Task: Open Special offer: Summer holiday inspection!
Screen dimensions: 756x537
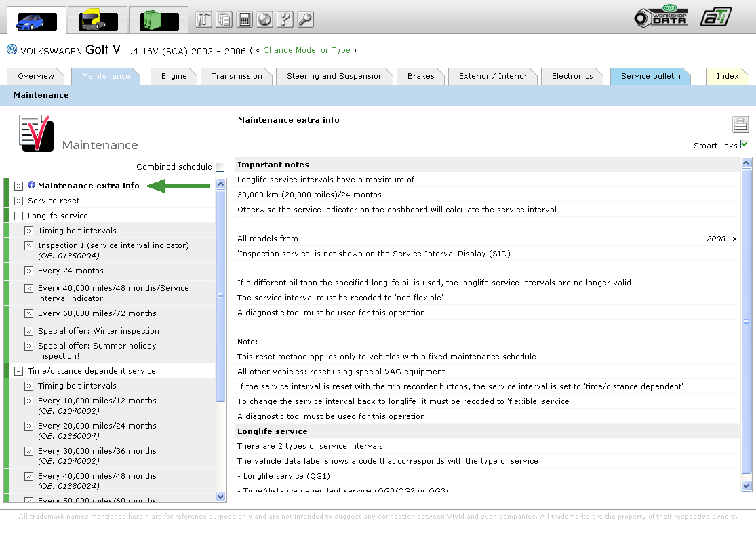Action: click(97, 351)
